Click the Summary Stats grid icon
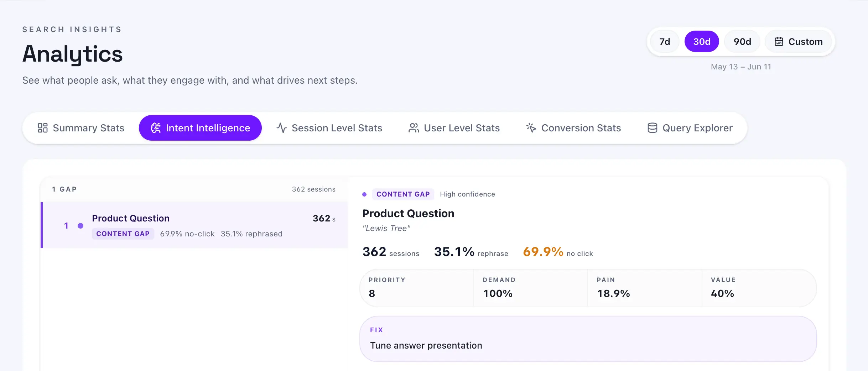Viewport: 868px width, 371px height. pos(43,128)
